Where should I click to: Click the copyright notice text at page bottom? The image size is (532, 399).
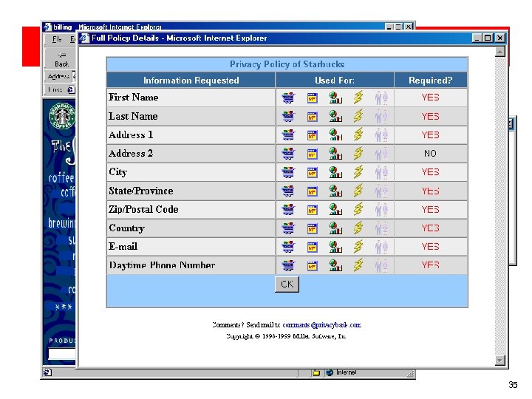pyautogui.click(x=287, y=336)
